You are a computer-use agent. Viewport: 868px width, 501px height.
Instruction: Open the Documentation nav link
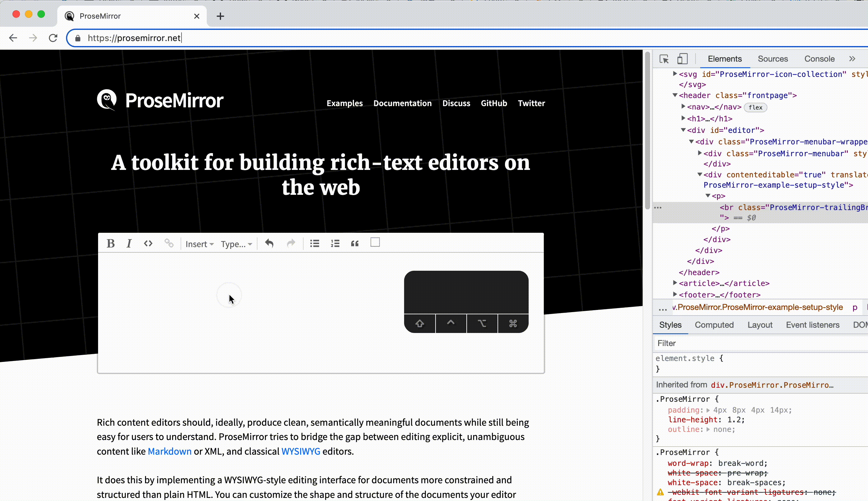(402, 103)
